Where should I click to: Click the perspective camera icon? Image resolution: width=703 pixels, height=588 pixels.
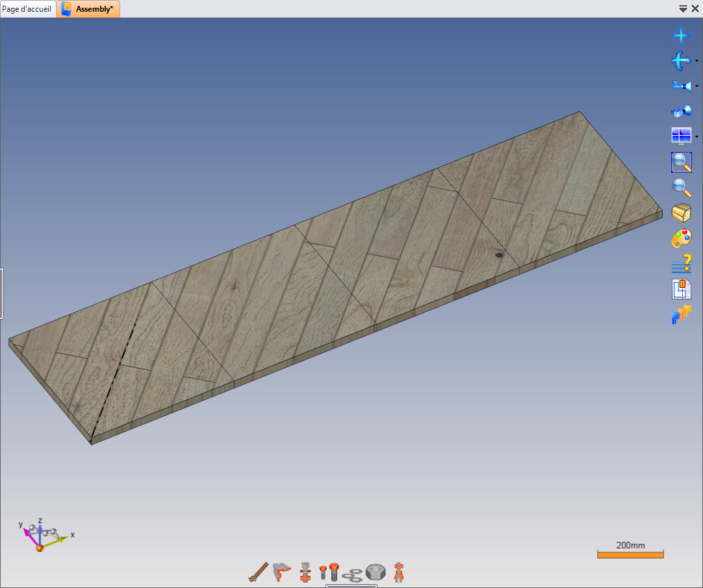coord(681,111)
